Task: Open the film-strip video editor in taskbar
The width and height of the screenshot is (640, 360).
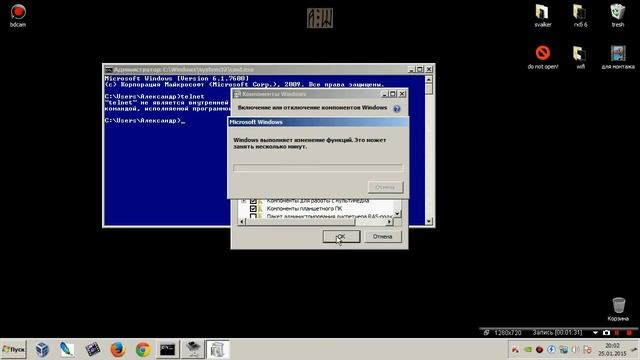Action: pos(93,349)
